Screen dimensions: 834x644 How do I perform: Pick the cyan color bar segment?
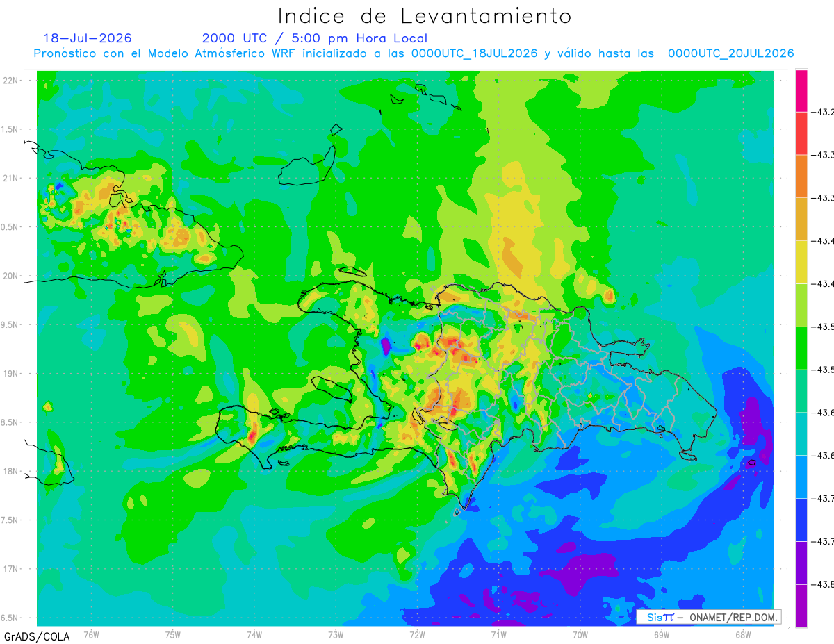click(x=801, y=434)
